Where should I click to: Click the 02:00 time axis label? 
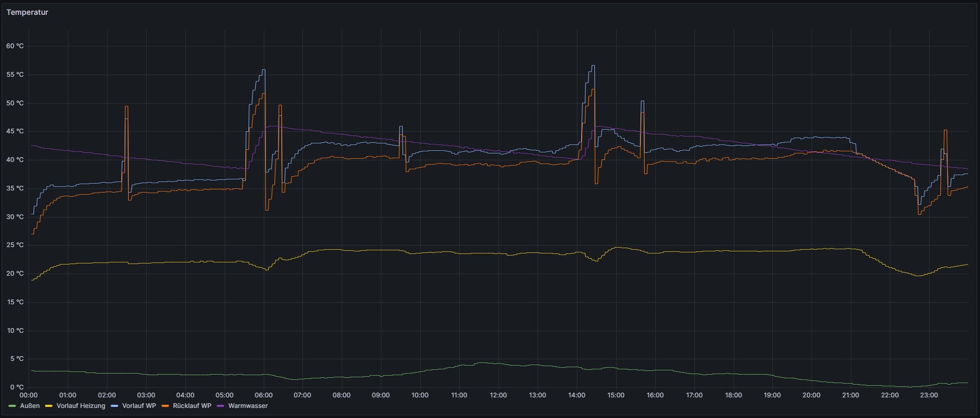point(107,395)
